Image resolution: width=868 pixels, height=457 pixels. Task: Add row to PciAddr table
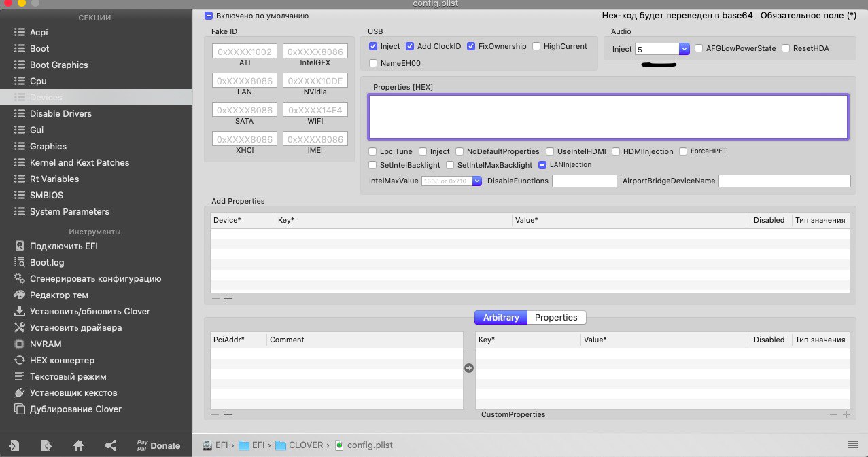tap(228, 414)
